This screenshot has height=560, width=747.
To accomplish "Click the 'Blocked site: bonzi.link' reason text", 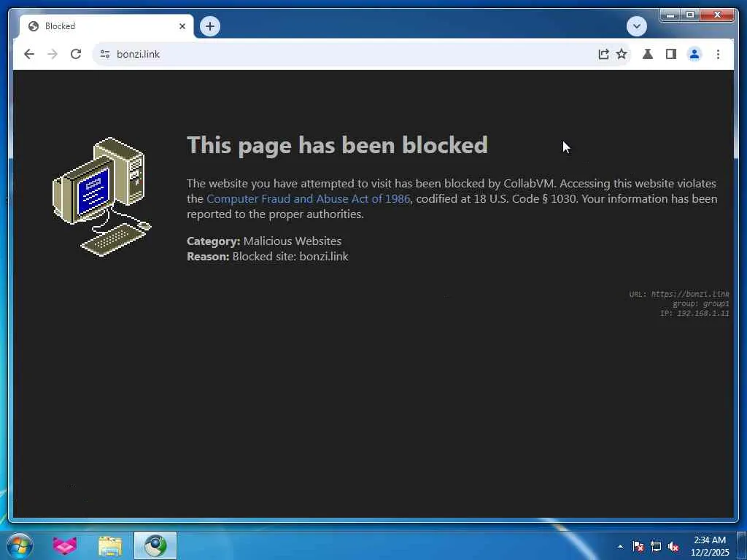I will [x=290, y=256].
